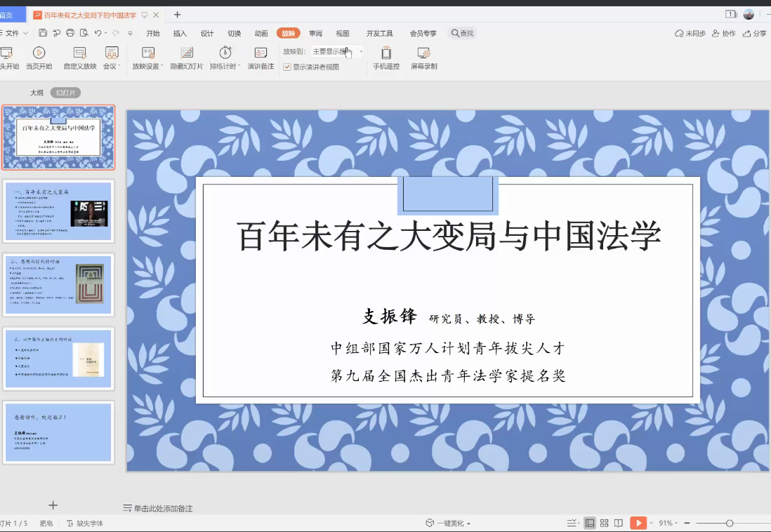Toggle the 显示演讲者视图 checkbox
Viewport: 771px width, 532px height.
(287, 68)
